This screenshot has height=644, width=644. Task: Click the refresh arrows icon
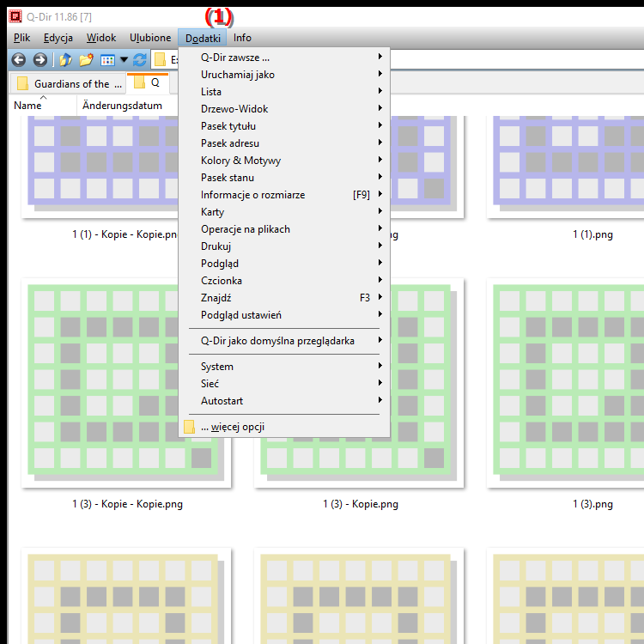(x=140, y=60)
